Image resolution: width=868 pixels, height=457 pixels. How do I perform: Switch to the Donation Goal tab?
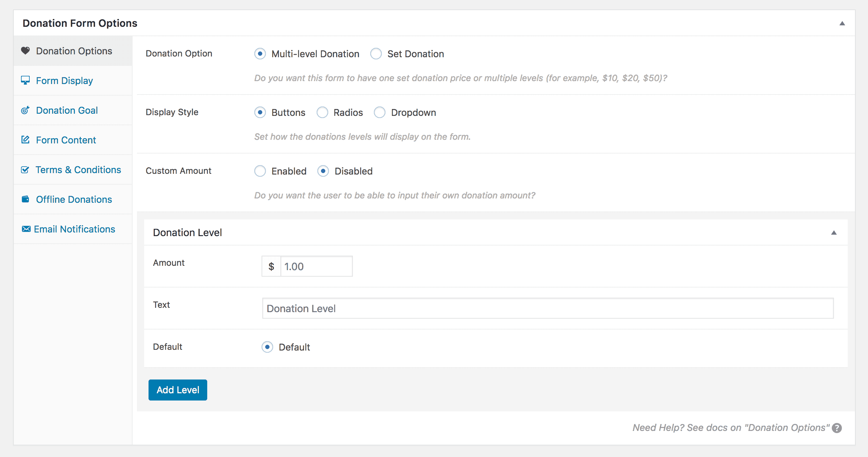tap(73, 110)
